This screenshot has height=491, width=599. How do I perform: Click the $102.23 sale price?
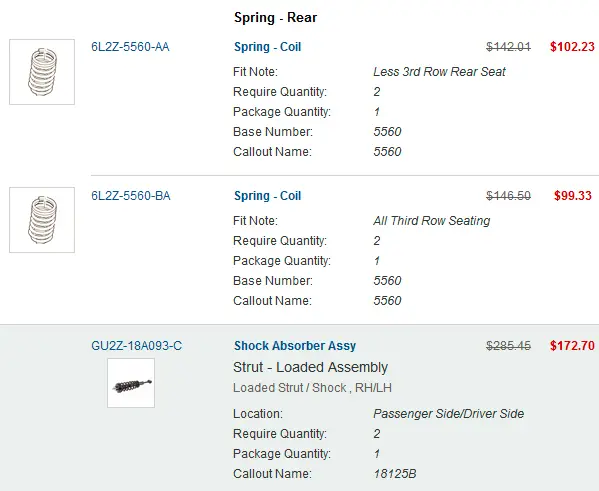pyautogui.click(x=572, y=47)
